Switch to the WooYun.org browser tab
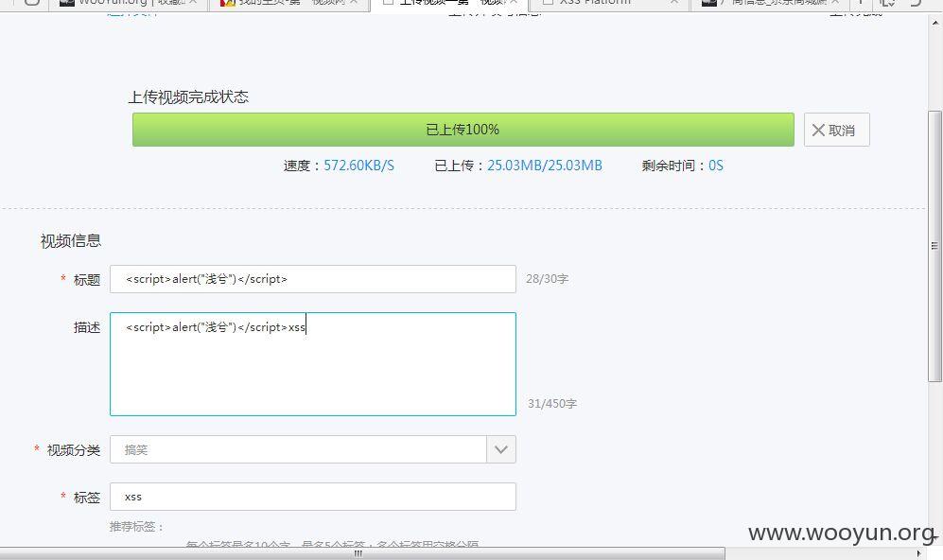 click(x=129, y=3)
